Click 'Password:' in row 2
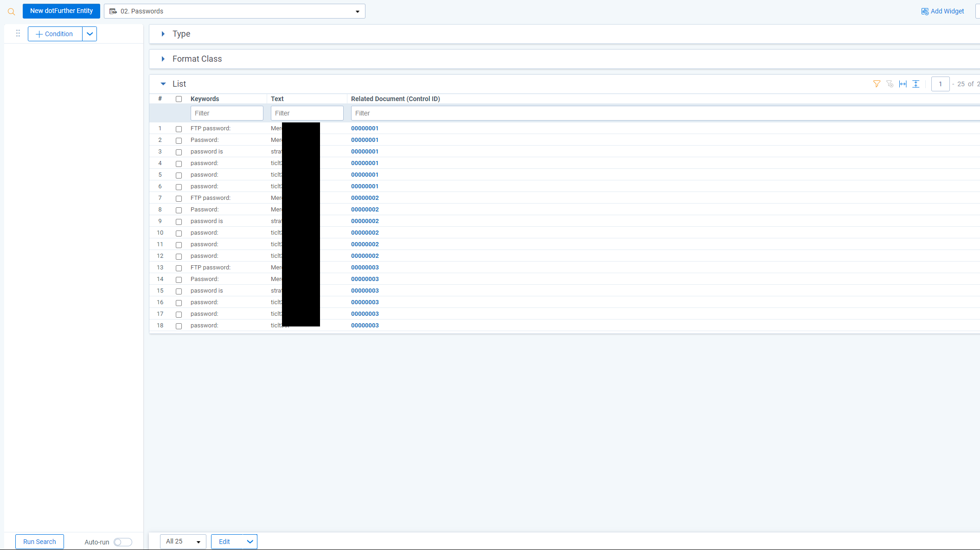The height and width of the screenshot is (550, 980). (x=205, y=140)
